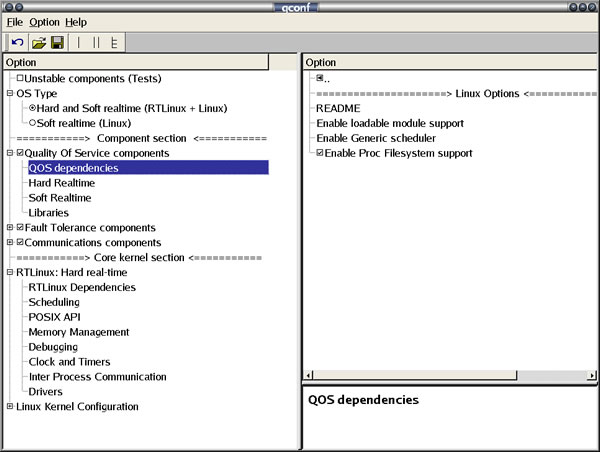
Task: Expand the Linux Kernel Configuration node
Action: tap(10, 407)
